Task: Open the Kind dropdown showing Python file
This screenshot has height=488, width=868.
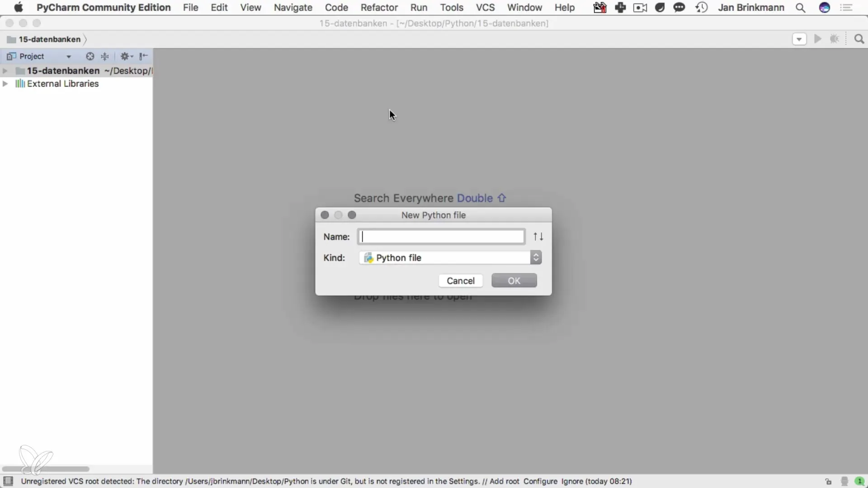Action: 450,258
